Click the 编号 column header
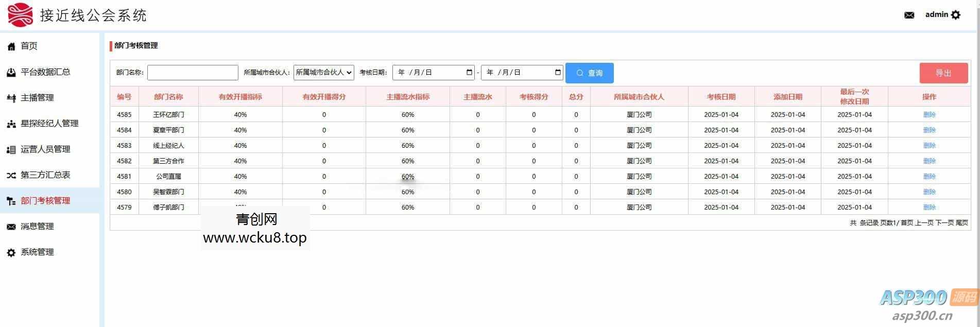980x327 pixels. (124, 97)
